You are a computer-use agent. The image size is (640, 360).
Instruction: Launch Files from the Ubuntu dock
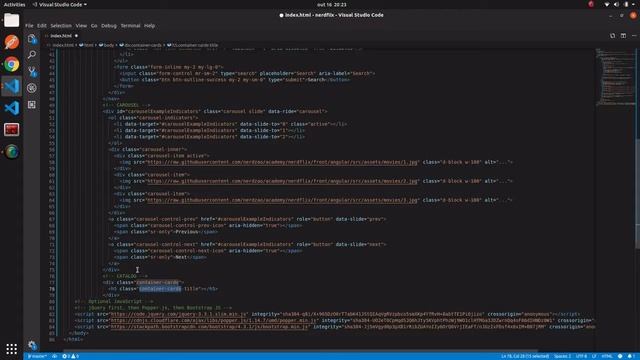pos(11,20)
